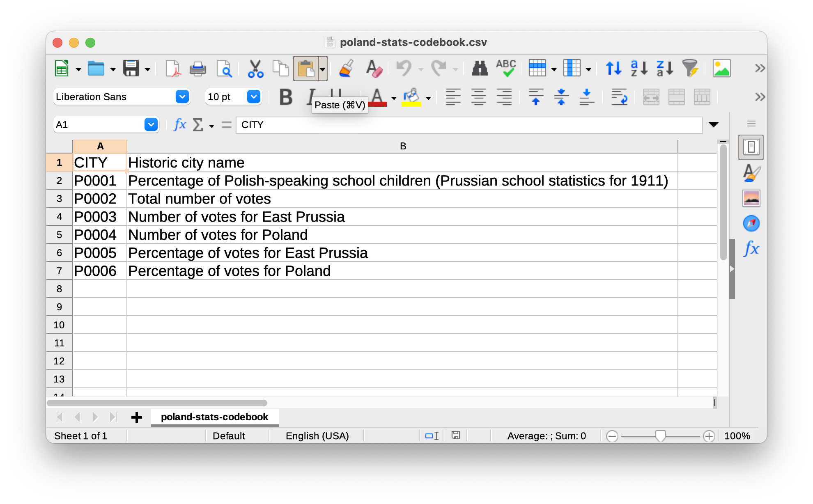The height and width of the screenshot is (504, 813).
Task: Click the Find and Replace binoculars icon
Action: (479, 69)
